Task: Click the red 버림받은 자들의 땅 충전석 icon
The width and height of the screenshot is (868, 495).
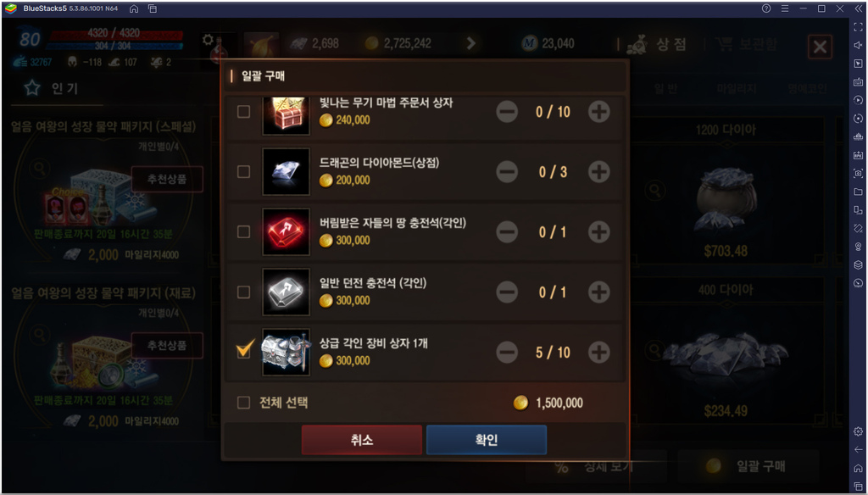Action: click(286, 231)
